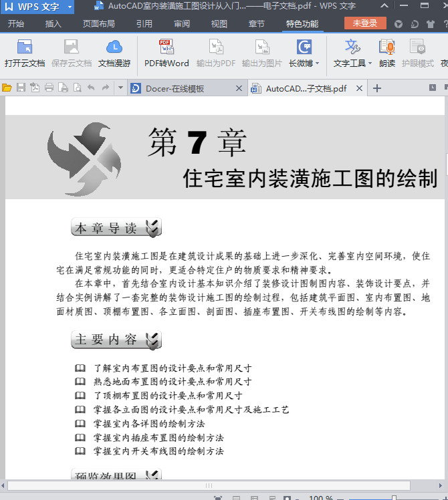Click the undo arrow
Viewport: 448px width, 500px height.
tap(91, 88)
